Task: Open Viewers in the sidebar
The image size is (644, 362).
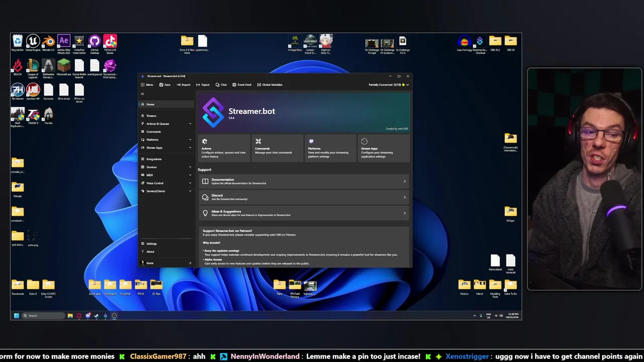Action: click(167, 116)
